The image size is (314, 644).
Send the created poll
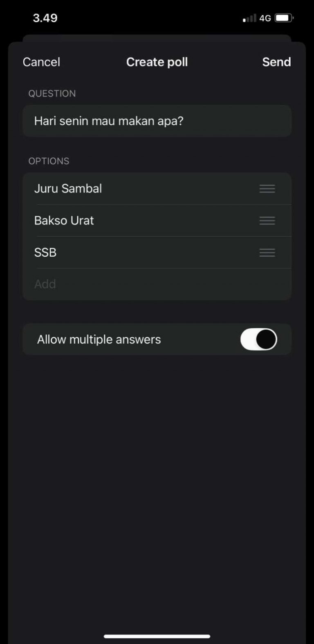click(276, 62)
